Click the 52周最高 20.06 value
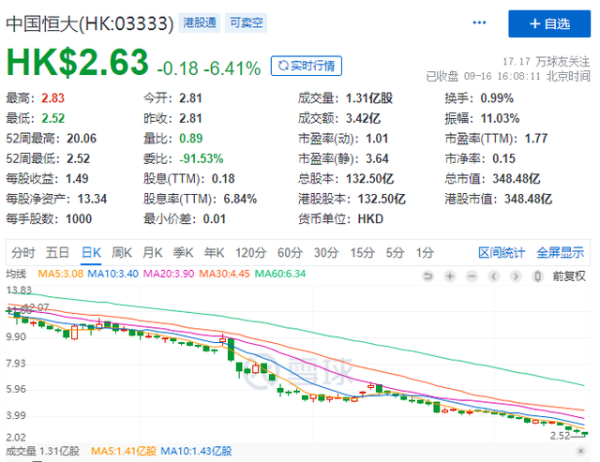 pyautogui.click(x=82, y=139)
